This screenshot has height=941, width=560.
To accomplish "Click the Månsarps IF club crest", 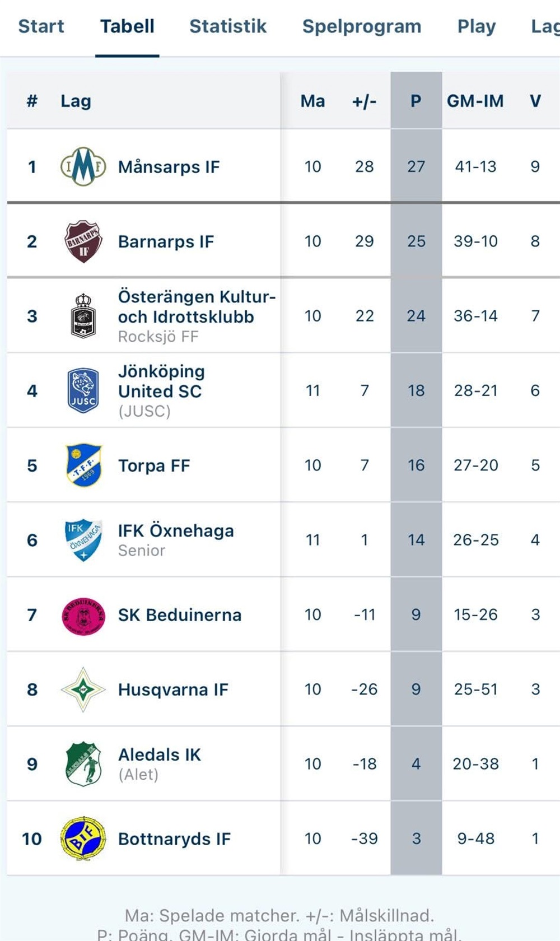I will pyautogui.click(x=83, y=166).
